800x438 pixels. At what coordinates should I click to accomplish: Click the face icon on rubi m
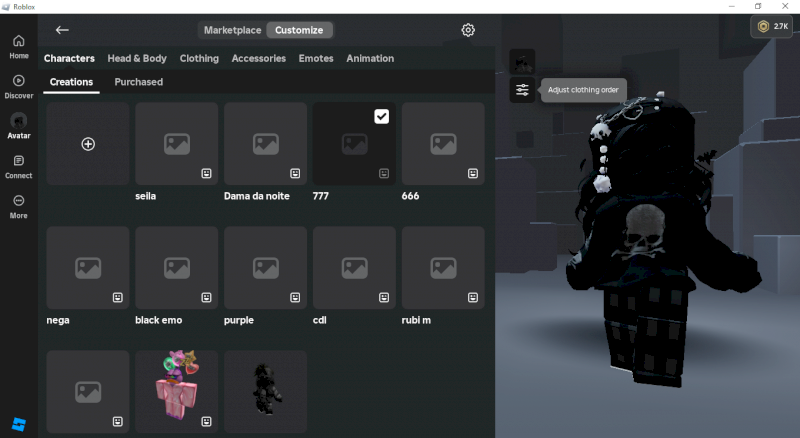pos(473,298)
